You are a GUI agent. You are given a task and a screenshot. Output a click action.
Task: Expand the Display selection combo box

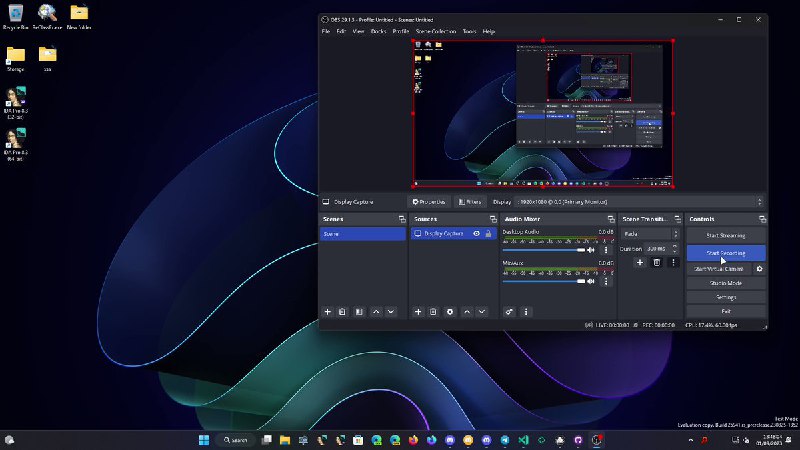pos(640,201)
